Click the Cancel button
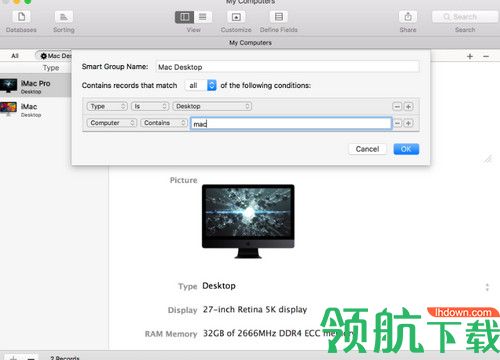 [x=367, y=149]
